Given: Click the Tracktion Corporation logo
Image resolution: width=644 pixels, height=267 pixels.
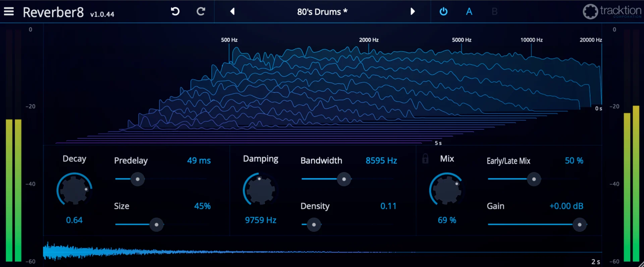Looking at the screenshot, I should [612, 11].
